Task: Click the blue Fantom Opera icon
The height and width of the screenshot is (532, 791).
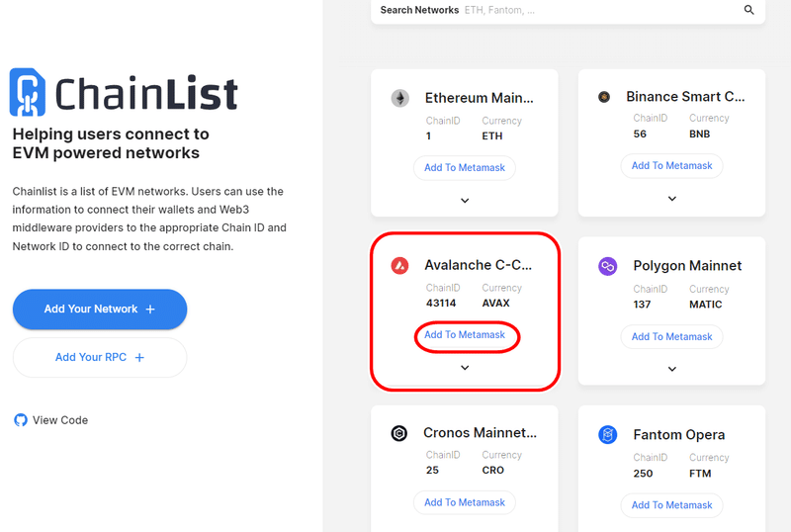Action: click(607, 434)
